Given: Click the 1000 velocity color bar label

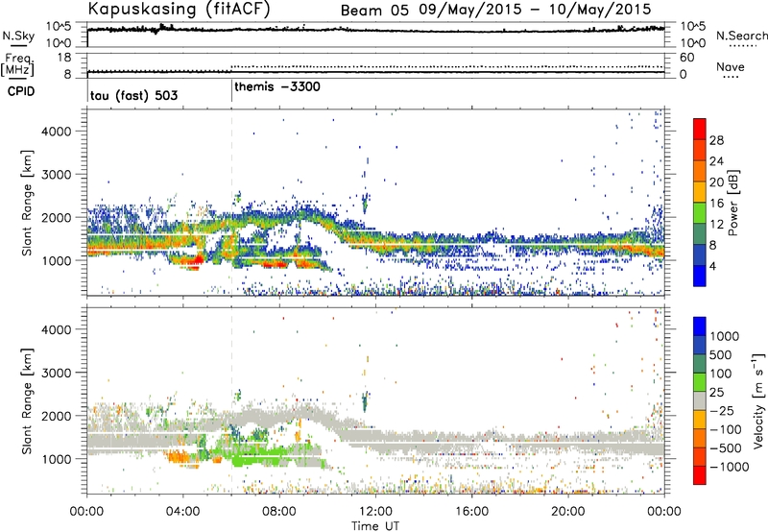Looking at the screenshot, I should point(724,336).
